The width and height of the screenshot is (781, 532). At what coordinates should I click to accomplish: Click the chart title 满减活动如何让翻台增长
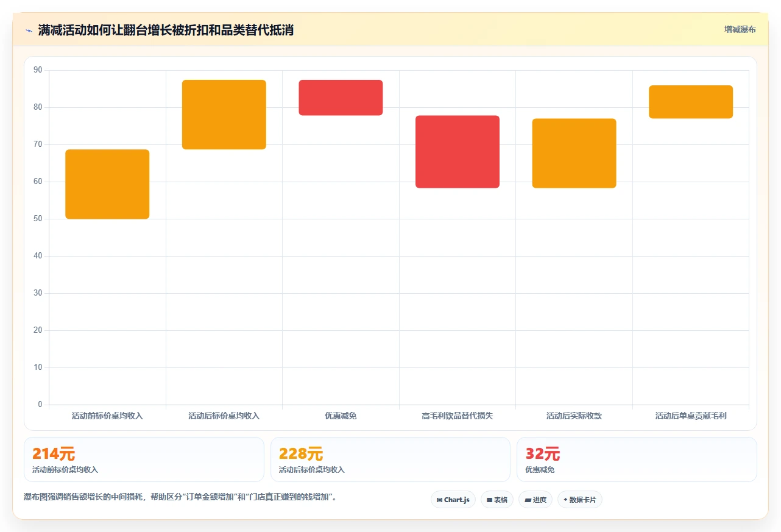(x=166, y=30)
